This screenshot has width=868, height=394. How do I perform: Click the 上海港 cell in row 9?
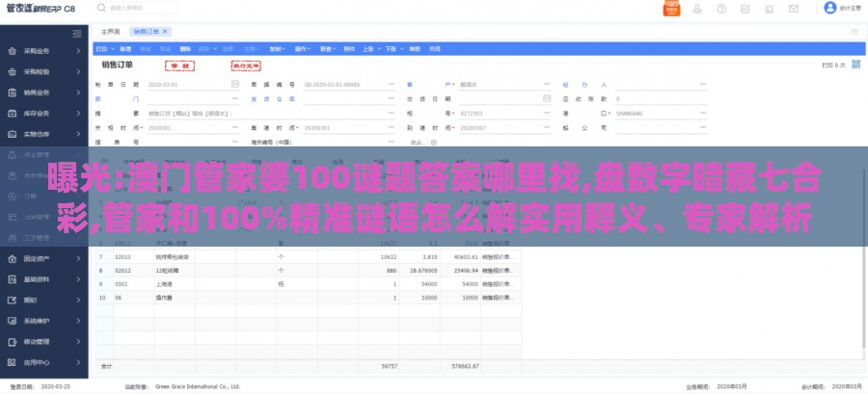tap(175, 284)
